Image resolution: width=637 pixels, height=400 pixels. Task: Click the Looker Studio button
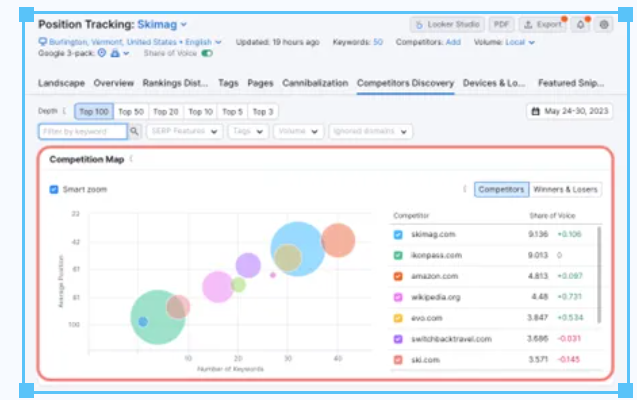pos(447,25)
